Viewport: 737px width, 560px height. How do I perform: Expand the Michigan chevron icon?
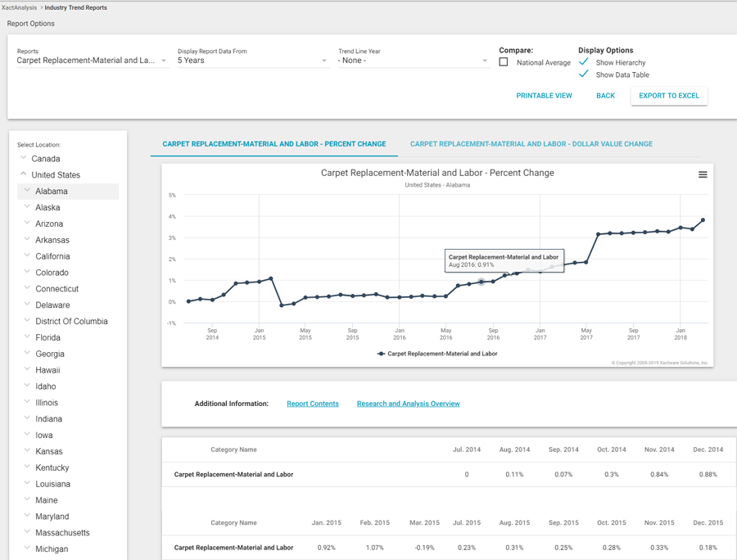coord(27,549)
